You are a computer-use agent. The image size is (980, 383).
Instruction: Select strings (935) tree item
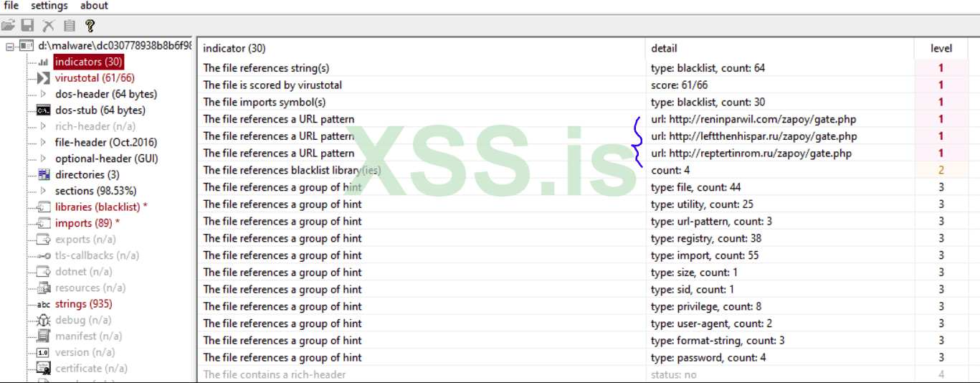coord(83,304)
